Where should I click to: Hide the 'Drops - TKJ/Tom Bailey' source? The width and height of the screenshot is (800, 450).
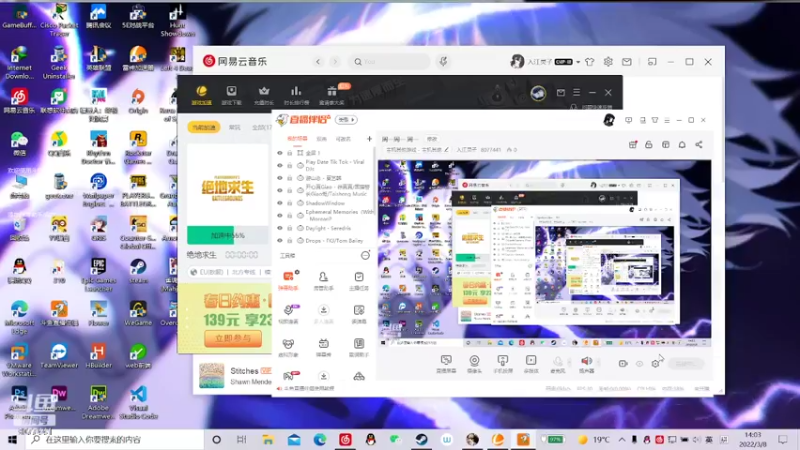[280, 240]
